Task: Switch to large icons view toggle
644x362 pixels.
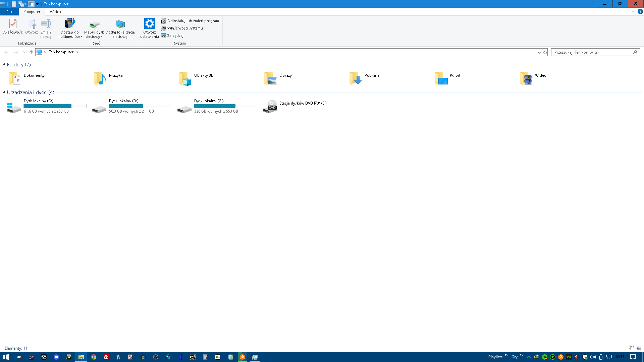Action: point(639,348)
